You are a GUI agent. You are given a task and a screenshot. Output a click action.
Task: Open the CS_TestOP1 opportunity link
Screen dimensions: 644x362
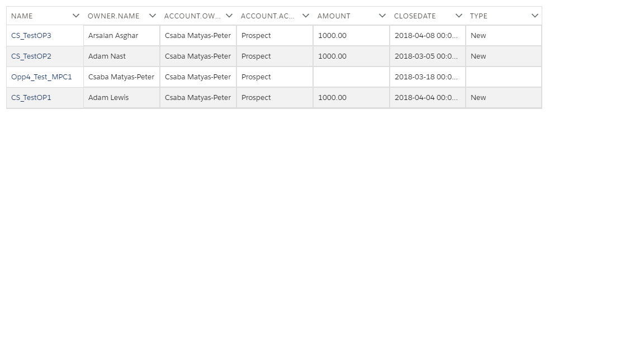[31, 98]
